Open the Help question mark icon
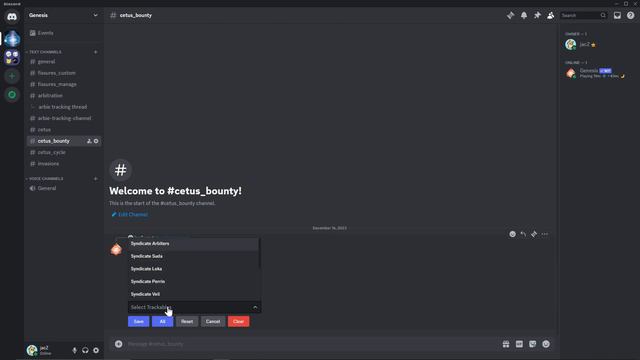The image size is (640, 360). 631,15
